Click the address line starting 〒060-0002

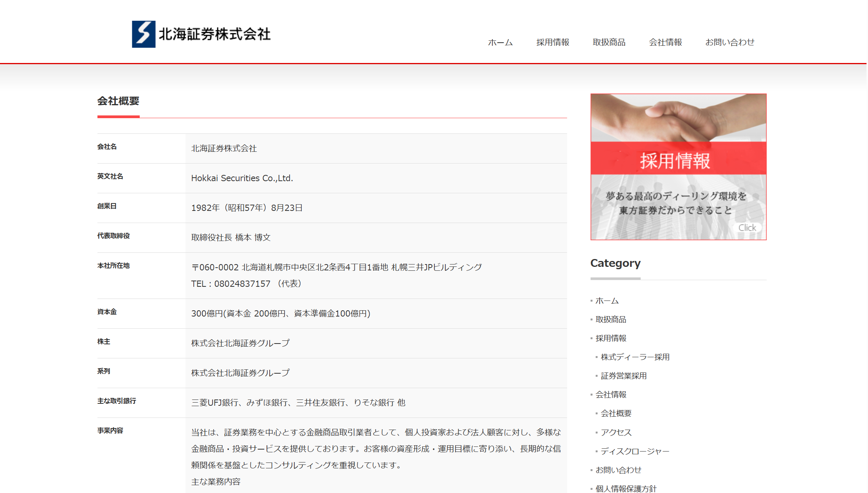(337, 268)
